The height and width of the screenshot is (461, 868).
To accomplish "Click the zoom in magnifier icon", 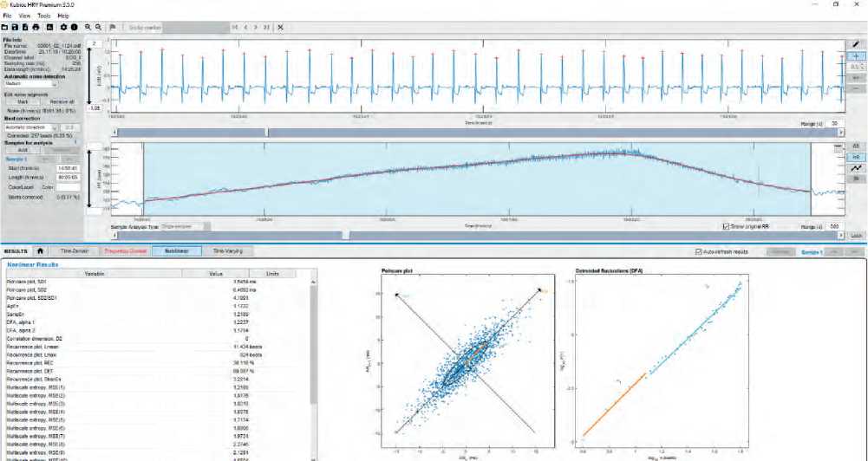I will [88, 27].
